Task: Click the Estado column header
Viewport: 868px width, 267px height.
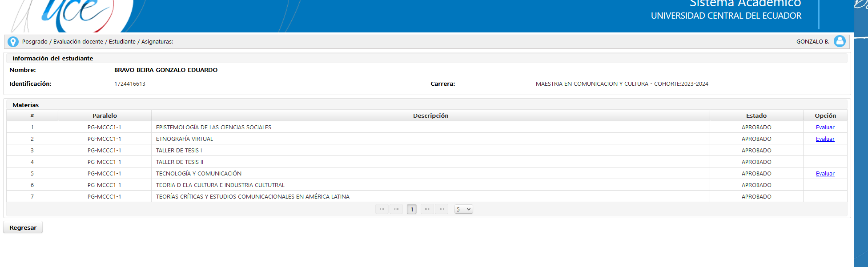Action: coord(756,116)
